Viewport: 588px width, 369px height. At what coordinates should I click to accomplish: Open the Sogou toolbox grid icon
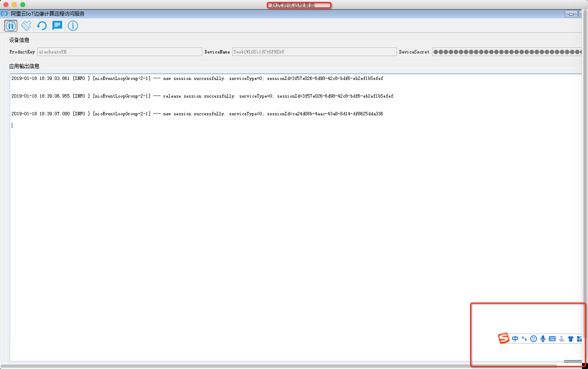579,338
